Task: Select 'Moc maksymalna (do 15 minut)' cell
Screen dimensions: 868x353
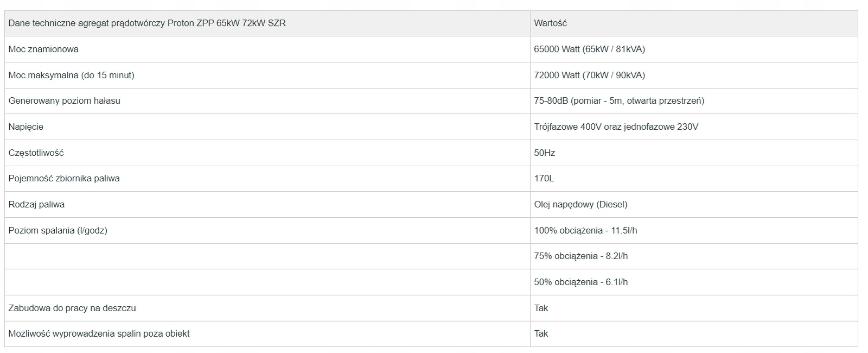Action: pos(71,75)
